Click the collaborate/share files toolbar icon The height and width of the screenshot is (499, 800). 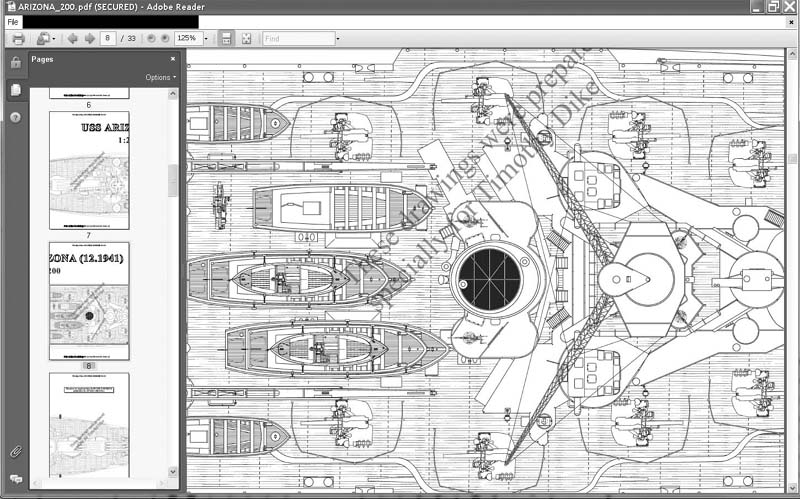tap(43, 39)
